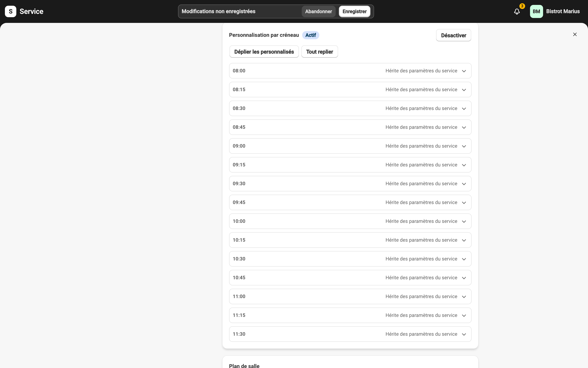Expand the 09:00 slot chevron
Image resolution: width=588 pixels, height=368 pixels.
pos(464,146)
